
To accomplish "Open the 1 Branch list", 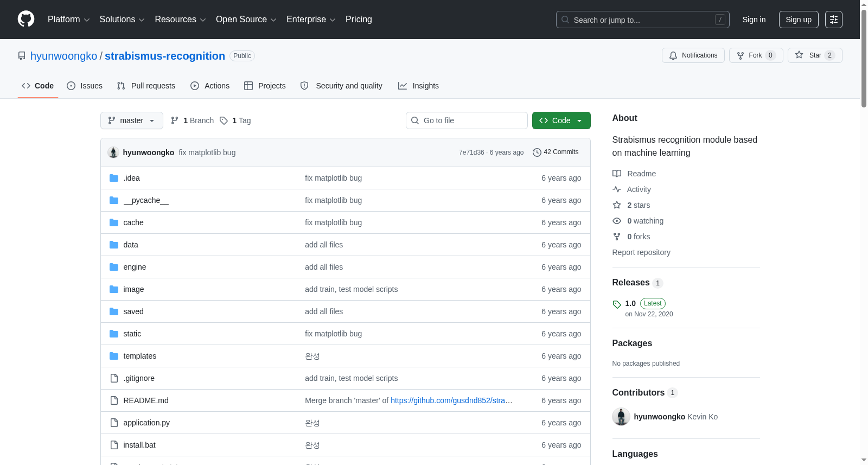I will (x=192, y=120).
